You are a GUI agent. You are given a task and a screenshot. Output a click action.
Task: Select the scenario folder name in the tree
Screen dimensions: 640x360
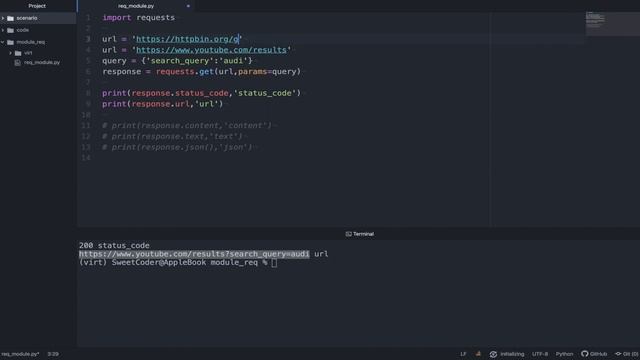[27, 18]
